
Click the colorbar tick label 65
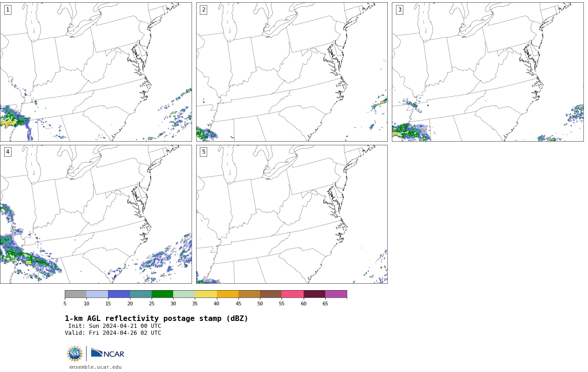point(325,303)
